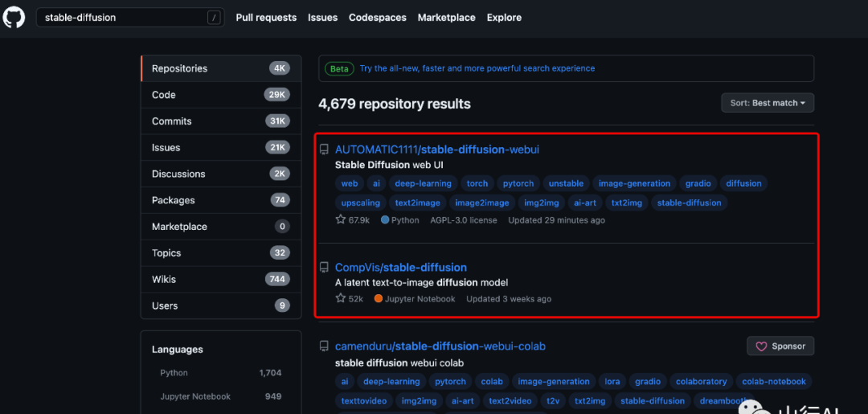
Task: Select the diffusion topic tag
Action: [x=743, y=184]
